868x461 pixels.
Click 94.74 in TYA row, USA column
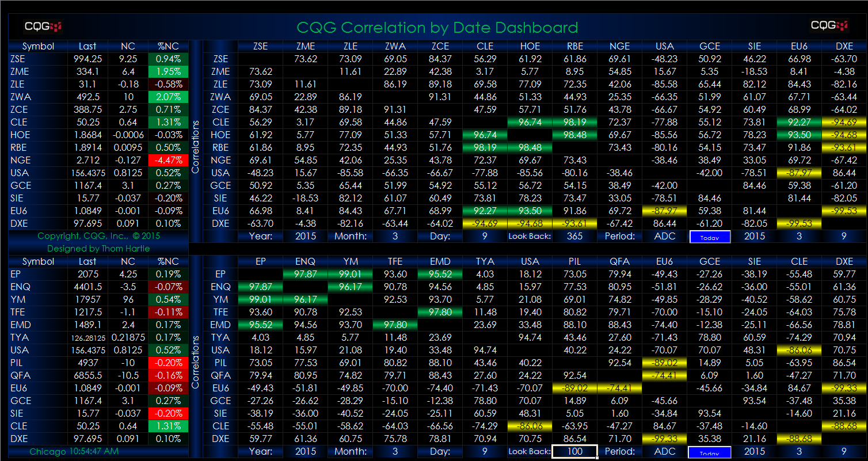tap(530, 337)
